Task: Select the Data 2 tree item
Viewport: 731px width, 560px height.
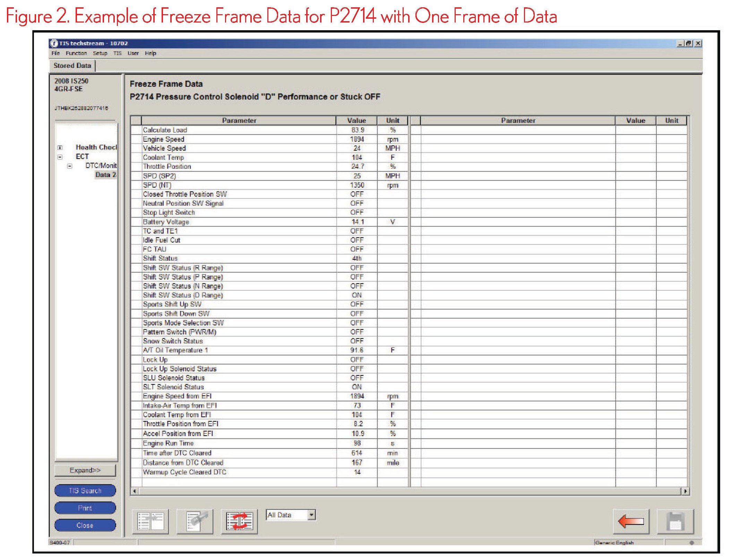Action: click(105, 175)
